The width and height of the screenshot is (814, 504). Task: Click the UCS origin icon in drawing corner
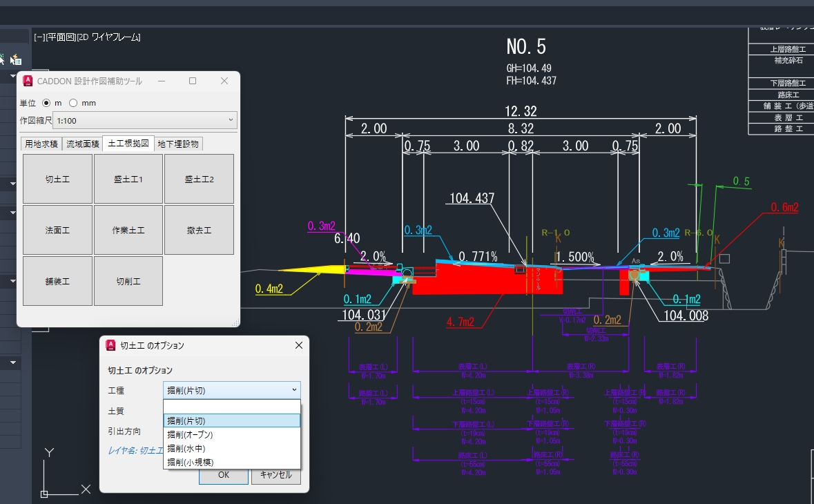(x=44, y=494)
